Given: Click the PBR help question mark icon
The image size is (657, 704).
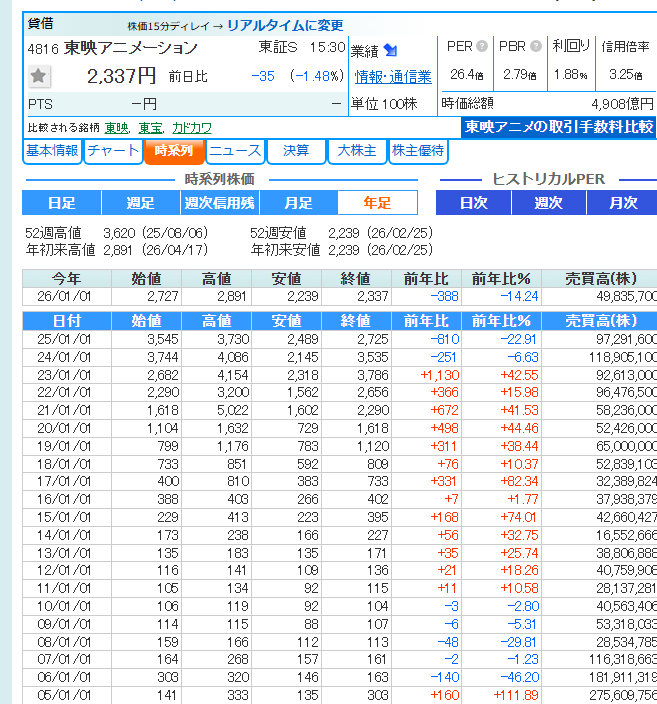Looking at the screenshot, I should pyautogui.click(x=535, y=46).
